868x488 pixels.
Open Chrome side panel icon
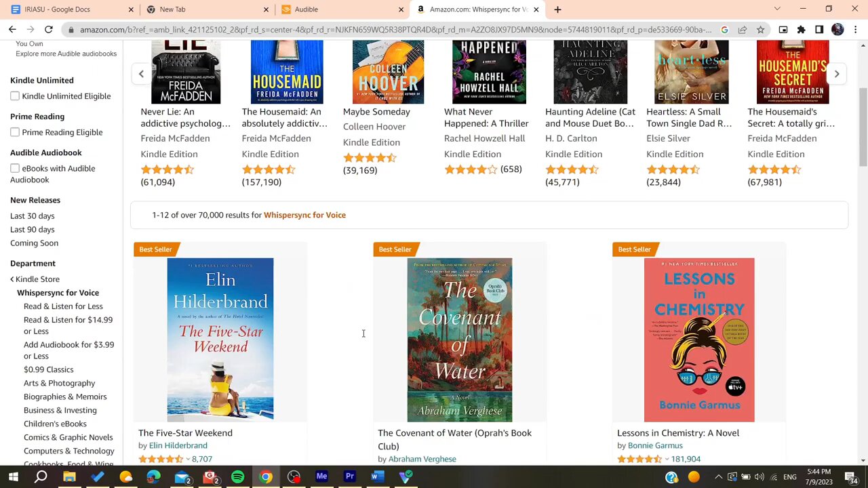point(819,30)
